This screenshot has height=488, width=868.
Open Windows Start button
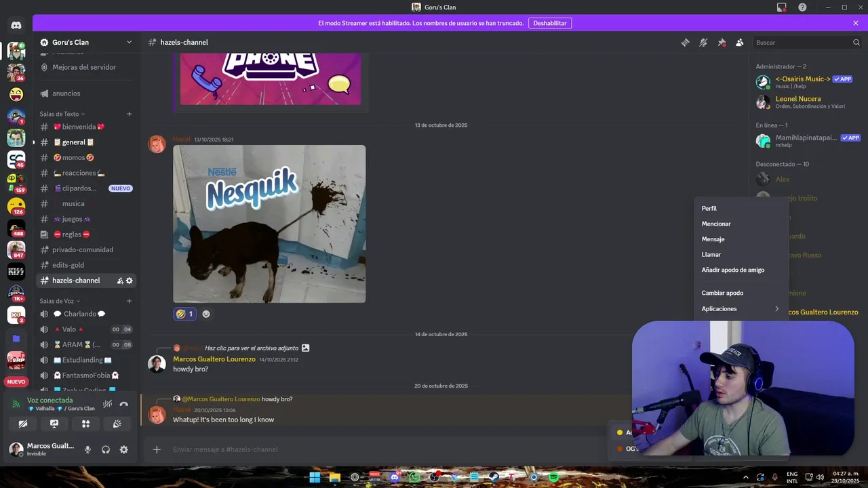tap(315, 477)
